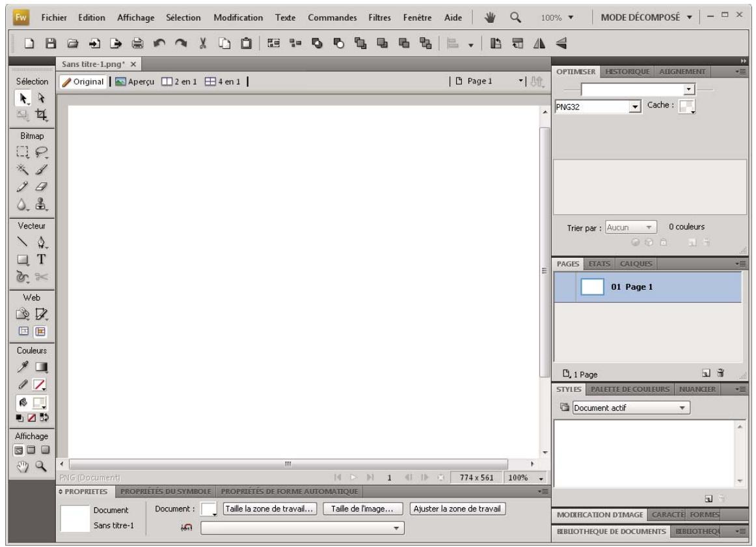Click the Undo toolbar icon
This screenshot has width=756, height=547.
click(159, 44)
